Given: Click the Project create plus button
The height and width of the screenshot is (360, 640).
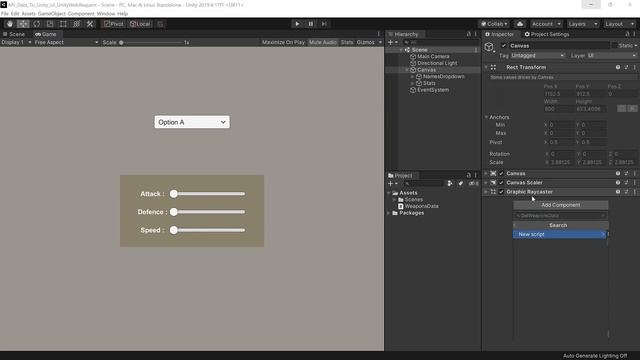Looking at the screenshot, I should tap(392, 184).
